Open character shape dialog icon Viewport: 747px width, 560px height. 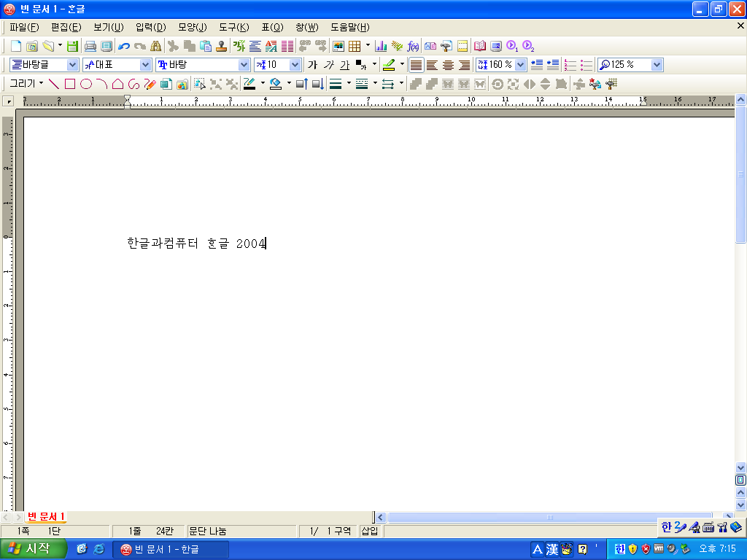[x=239, y=46]
